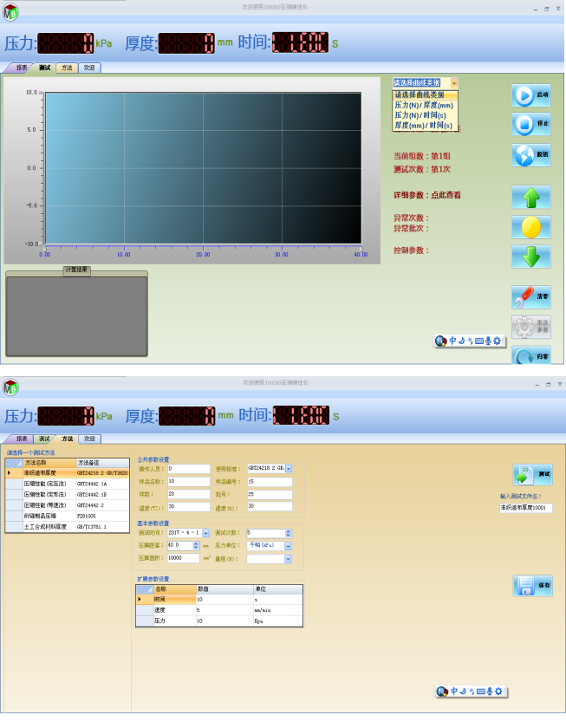
Task: Select the 纺织制品压缩 method row
Action: (50, 516)
